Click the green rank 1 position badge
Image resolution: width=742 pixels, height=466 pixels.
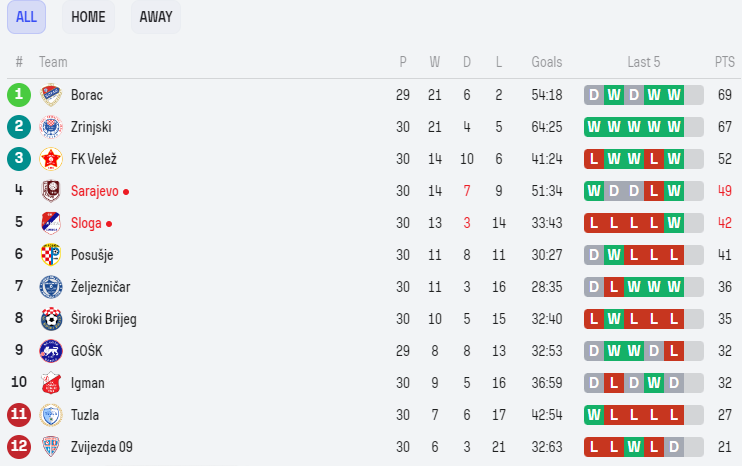click(19, 95)
